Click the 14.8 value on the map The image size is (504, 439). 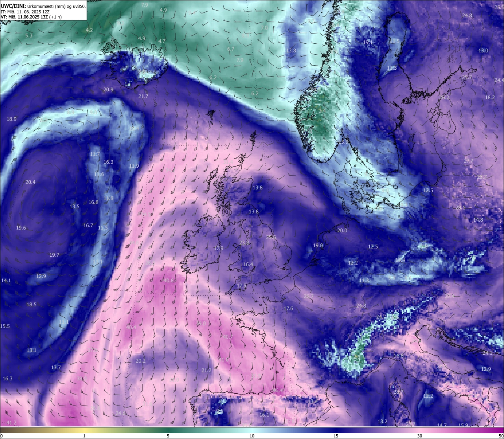pos(478,220)
